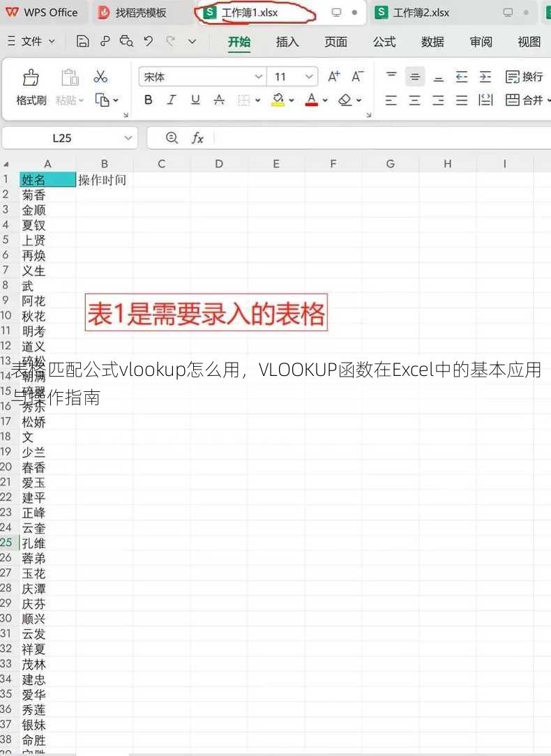Expand the Borders options arrow
Screen dimensions: 551x756
(258, 100)
